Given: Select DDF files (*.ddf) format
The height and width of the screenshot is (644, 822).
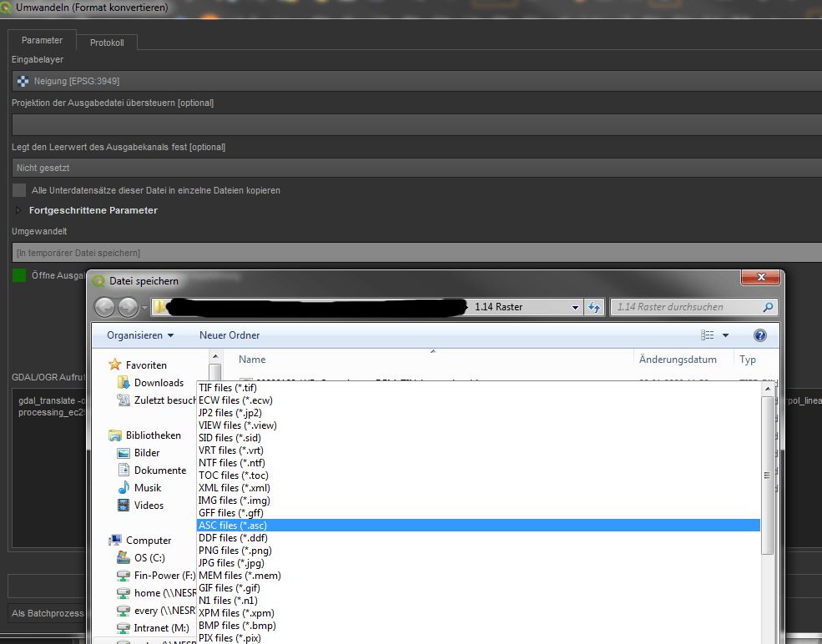Looking at the screenshot, I should pyautogui.click(x=479, y=537).
